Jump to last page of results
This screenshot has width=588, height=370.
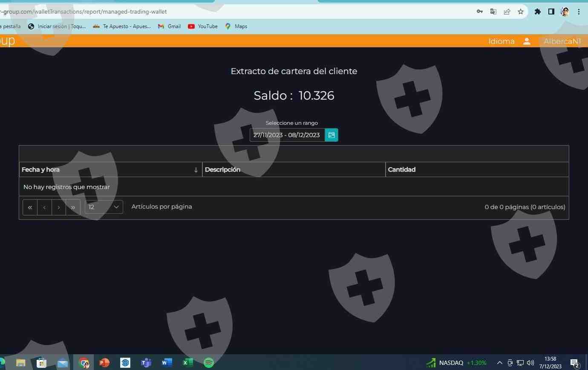click(x=73, y=207)
